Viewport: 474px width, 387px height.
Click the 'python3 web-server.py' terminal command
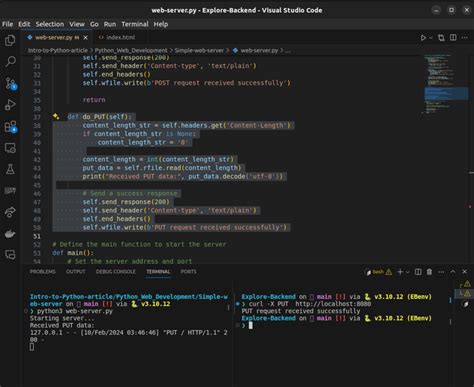(x=75, y=311)
